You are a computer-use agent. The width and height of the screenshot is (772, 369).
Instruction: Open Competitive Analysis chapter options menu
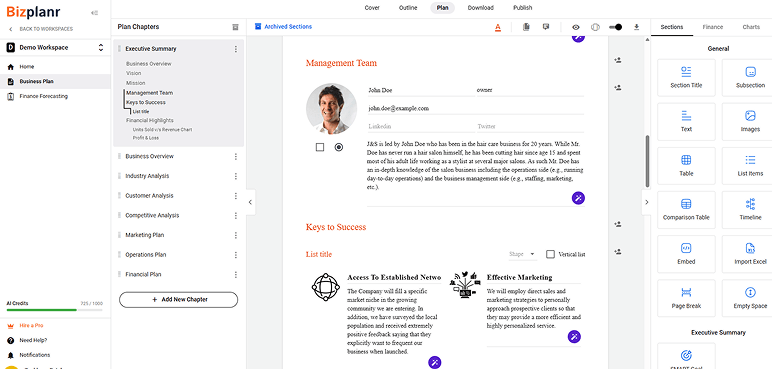point(235,215)
